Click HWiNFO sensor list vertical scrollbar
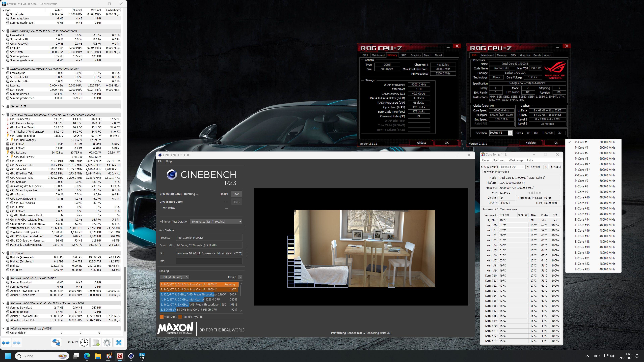644x362 pixels. click(x=124, y=299)
